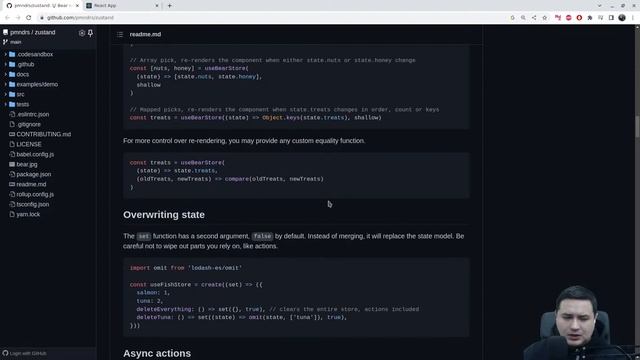Image resolution: width=640 pixels, height=360 pixels.
Task: Toggle the browser side panel icon
Action: (611, 18)
